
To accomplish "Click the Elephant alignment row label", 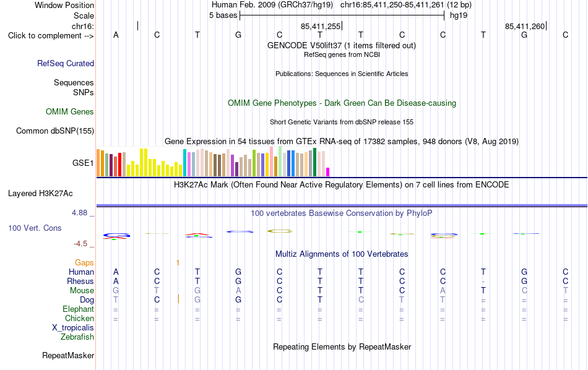I will pos(78,309).
